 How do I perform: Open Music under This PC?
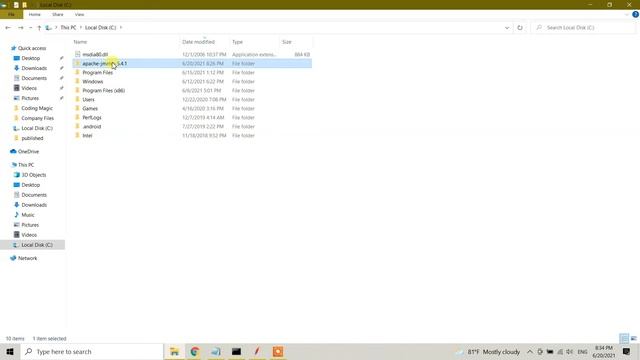pos(28,215)
